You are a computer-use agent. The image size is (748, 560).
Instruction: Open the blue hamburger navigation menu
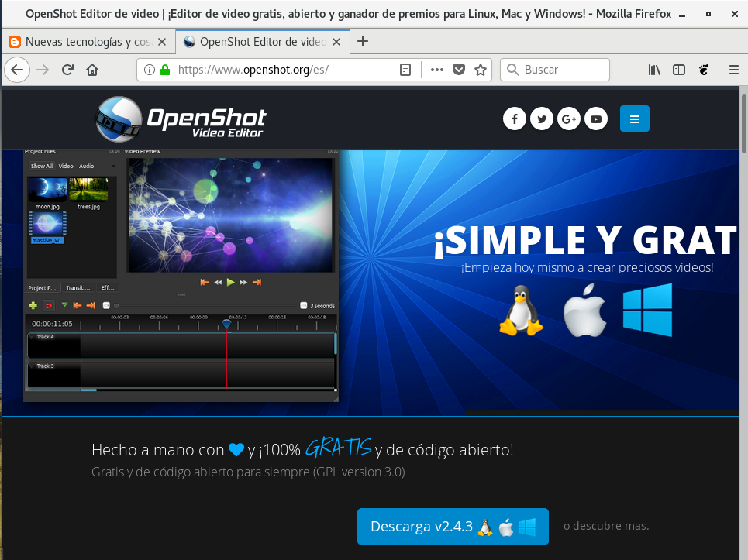click(634, 119)
